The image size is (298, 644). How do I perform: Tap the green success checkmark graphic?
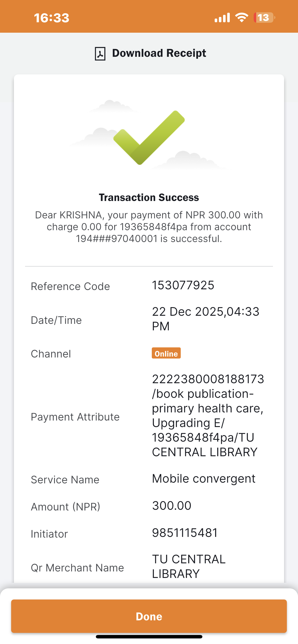pyautogui.click(x=149, y=137)
